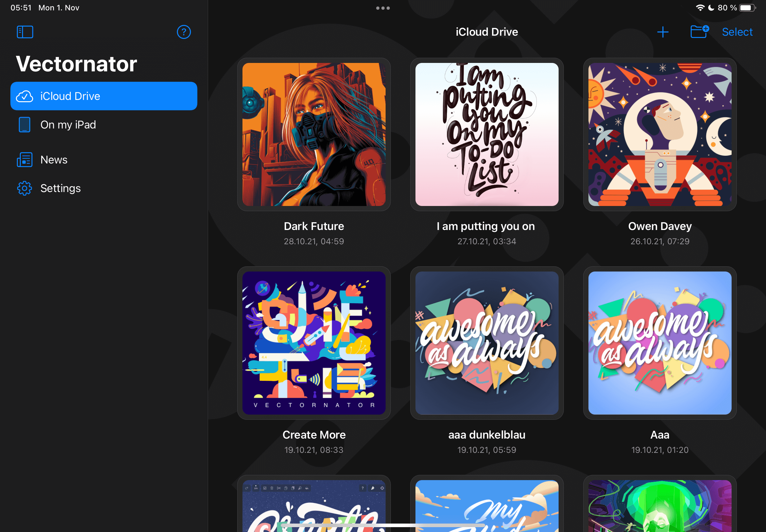Click the date '19.10.21, 08:33'
The image size is (766, 532).
point(314,450)
